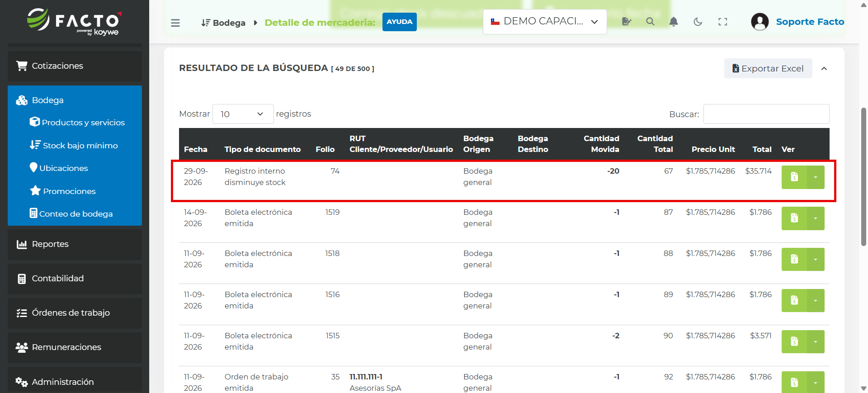View document icon for folio 1515
This screenshot has height=393, width=868.
[x=794, y=342]
